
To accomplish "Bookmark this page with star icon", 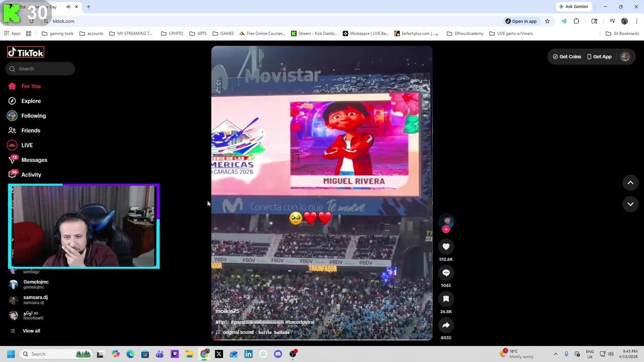I will [x=547, y=21].
